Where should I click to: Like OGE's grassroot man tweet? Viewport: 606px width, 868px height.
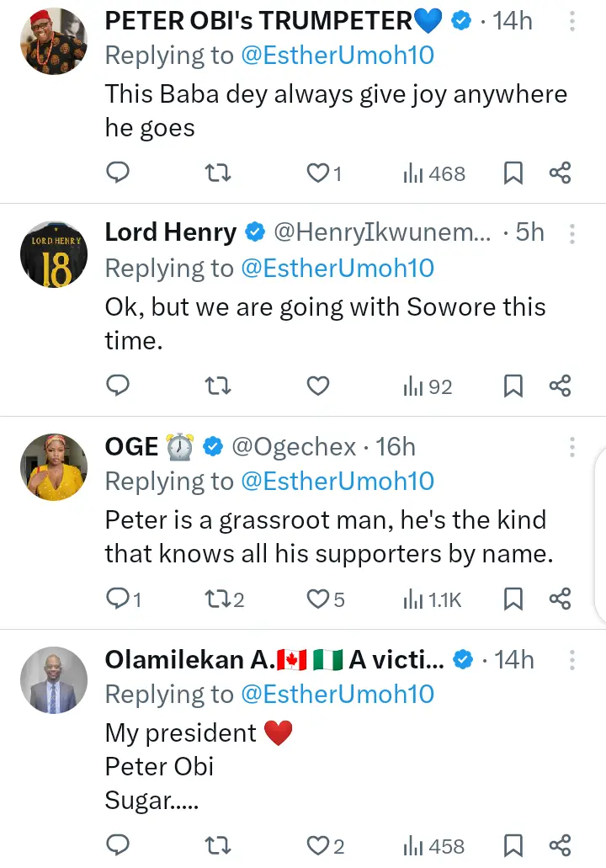click(x=317, y=599)
